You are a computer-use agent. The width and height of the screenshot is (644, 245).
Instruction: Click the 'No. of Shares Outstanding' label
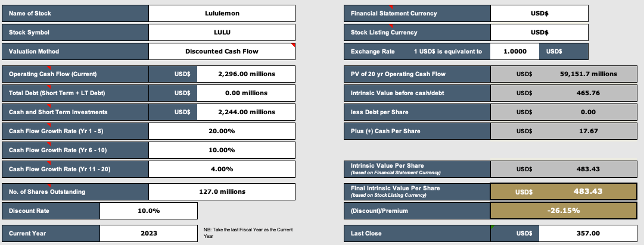pyautogui.click(x=76, y=191)
